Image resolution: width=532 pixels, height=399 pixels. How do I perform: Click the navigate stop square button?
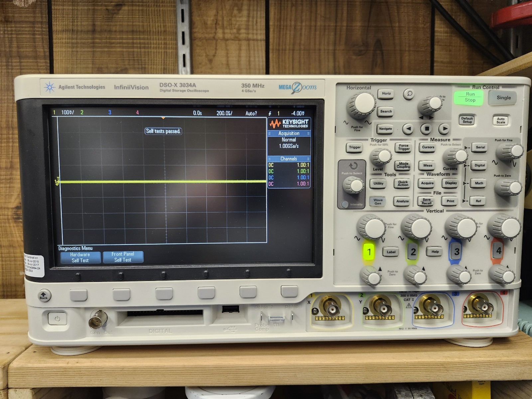(426, 129)
